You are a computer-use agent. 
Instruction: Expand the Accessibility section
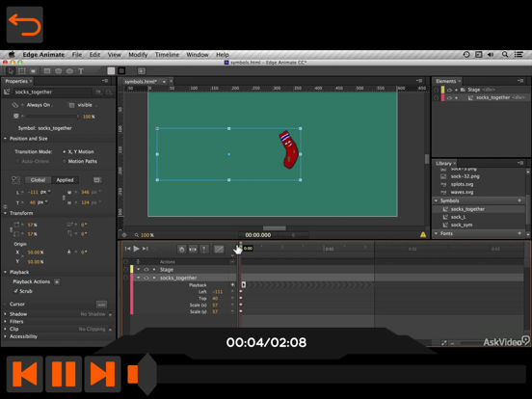(6, 336)
